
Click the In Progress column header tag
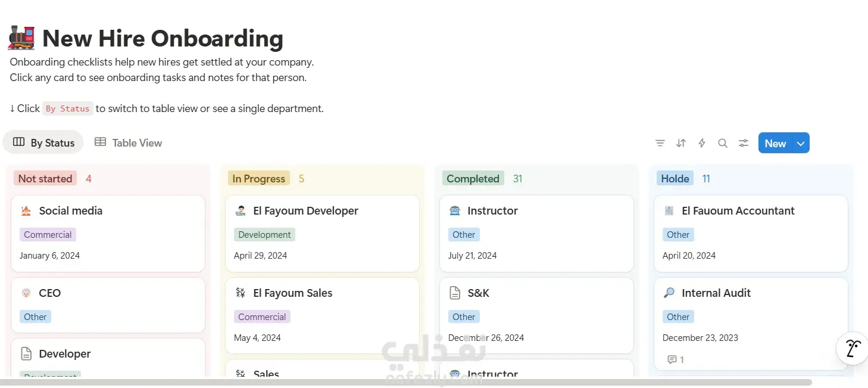[259, 178]
